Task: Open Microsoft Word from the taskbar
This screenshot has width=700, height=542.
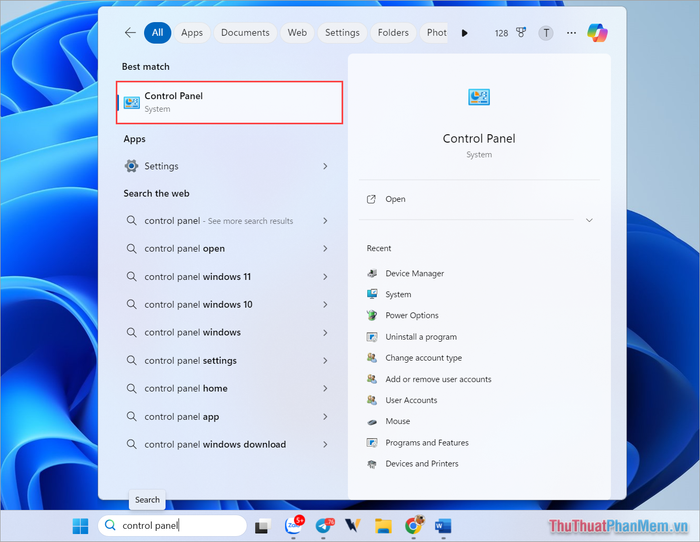Action: 443,526
